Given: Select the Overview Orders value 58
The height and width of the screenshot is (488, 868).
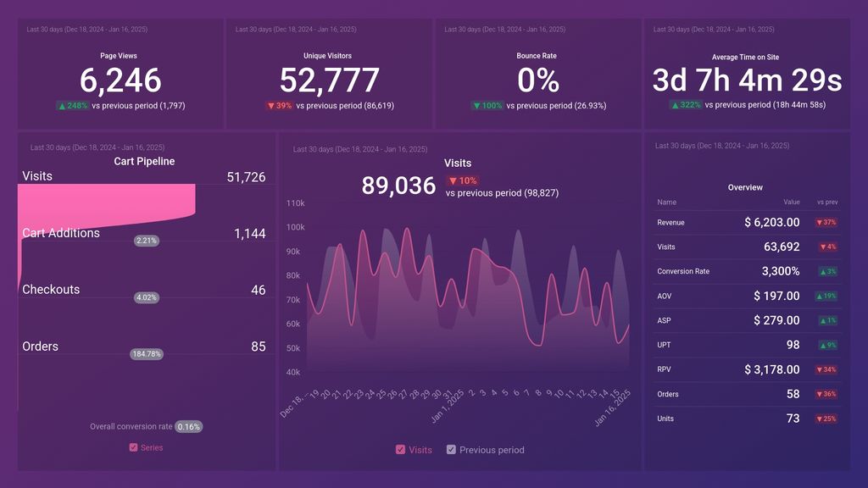Looking at the screenshot, I should [x=793, y=394].
